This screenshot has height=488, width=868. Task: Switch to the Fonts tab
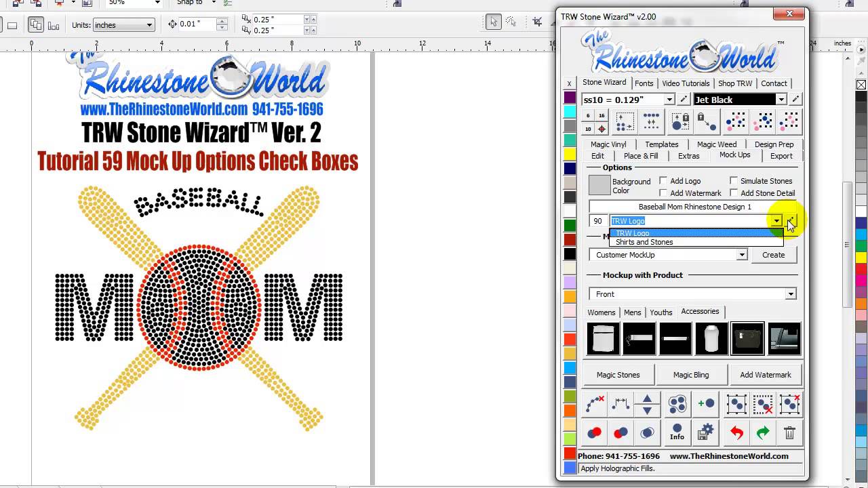pyautogui.click(x=644, y=83)
